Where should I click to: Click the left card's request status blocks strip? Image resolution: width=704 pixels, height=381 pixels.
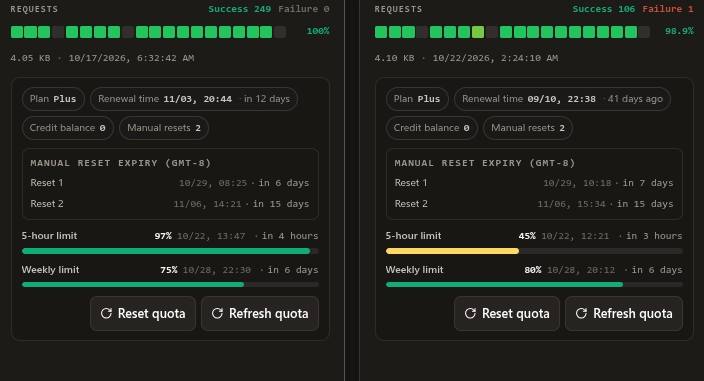point(148,32)
